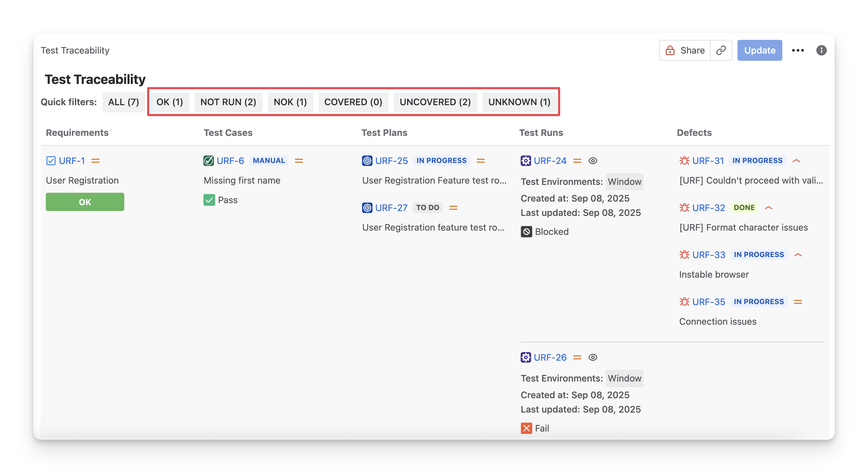Click the URF-1 requirement checkbox icon

point(51,161)
